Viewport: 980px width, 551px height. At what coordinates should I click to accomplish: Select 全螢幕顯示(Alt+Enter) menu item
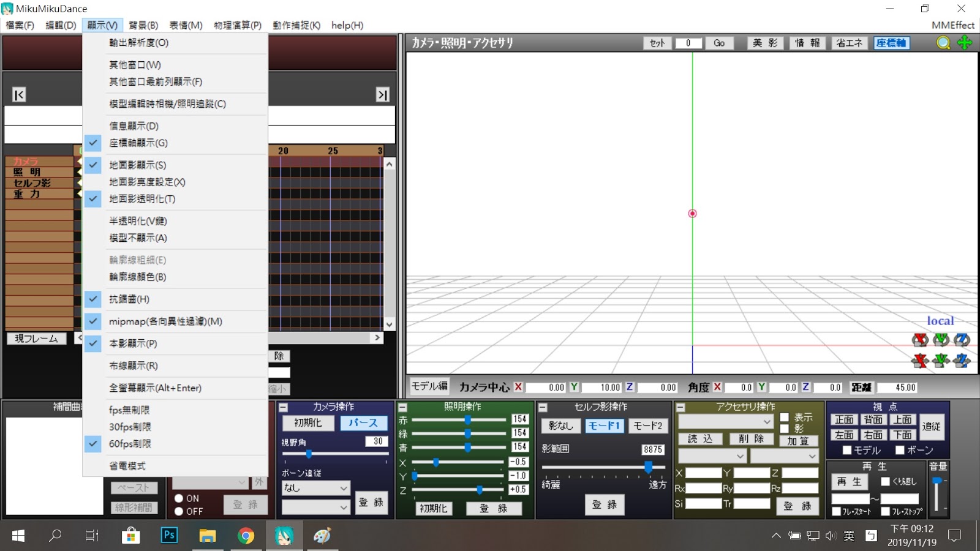click(176, 388)
